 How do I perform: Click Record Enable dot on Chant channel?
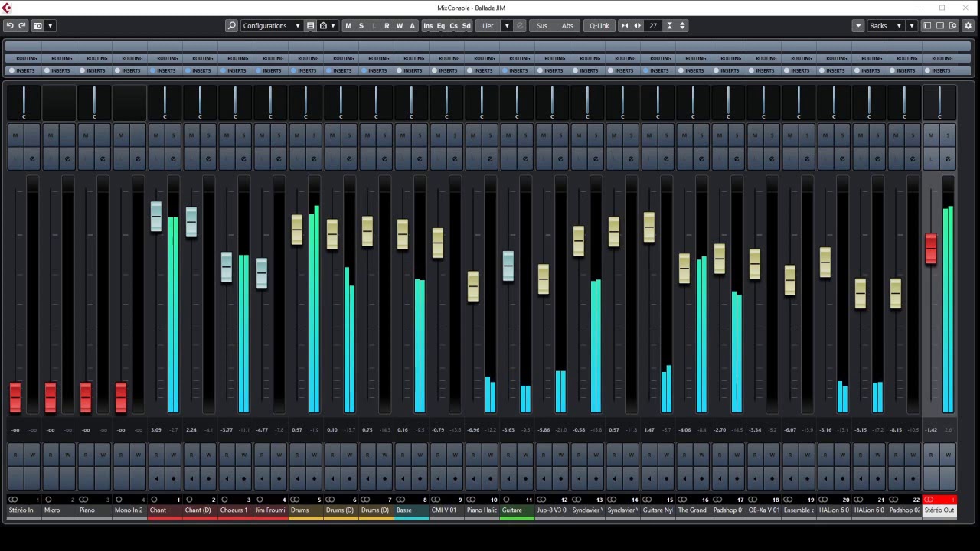pyautogui.click(x=173, y=479)
